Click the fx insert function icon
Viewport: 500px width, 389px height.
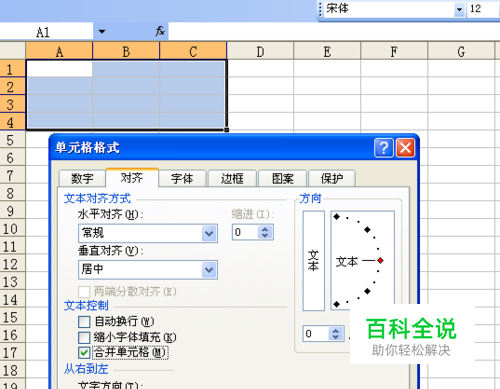click(160, 32)
